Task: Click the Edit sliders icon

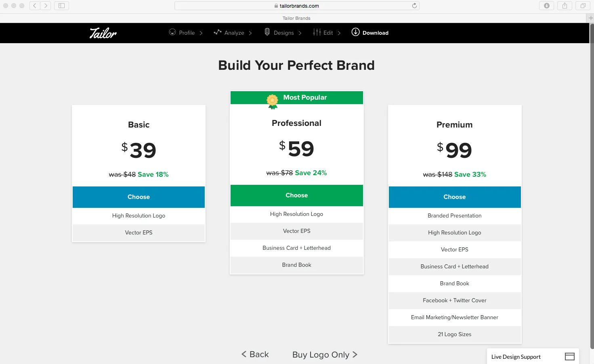Action: click(317, 32)
